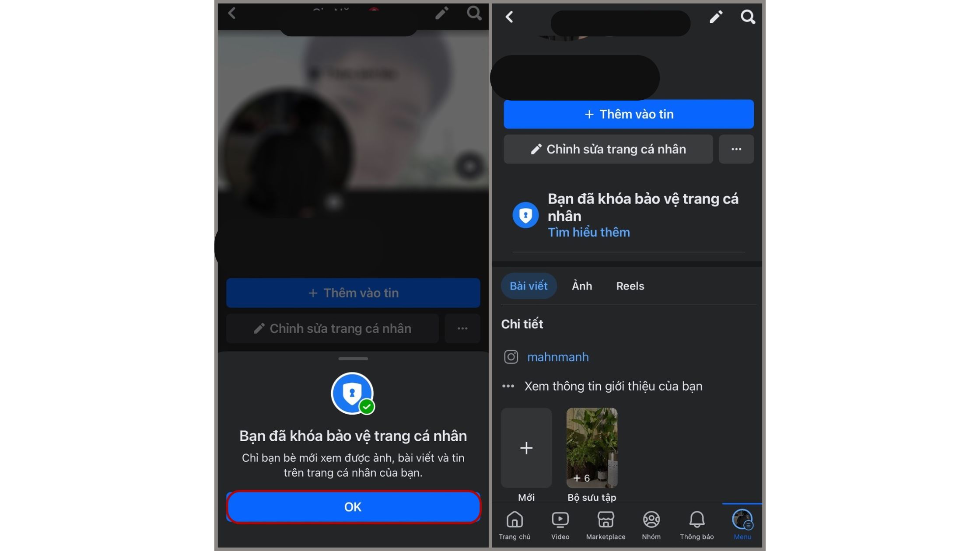The height and width of the screenshot is (551, 980).
Task: Select 'Bài viết' posts tab
Action: coord(528,285)
